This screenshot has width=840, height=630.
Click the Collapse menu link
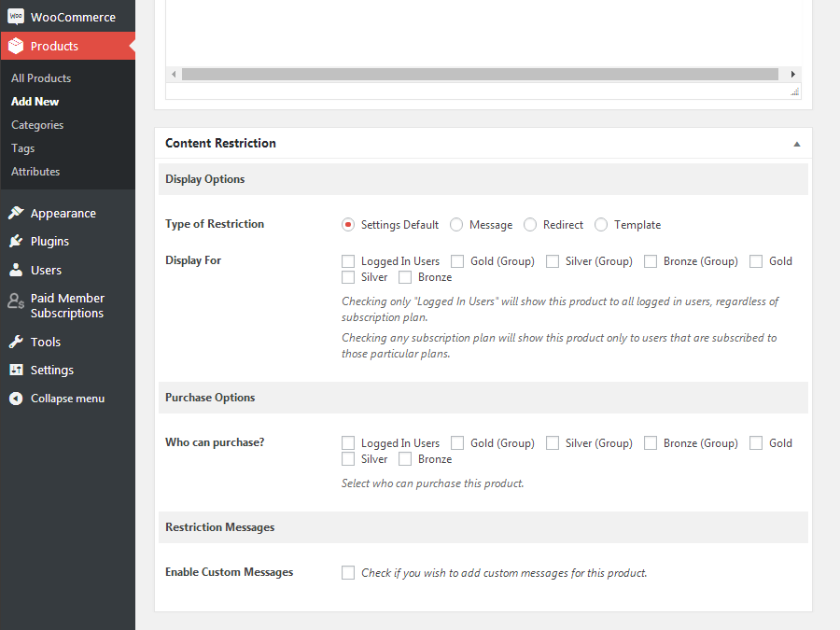67,398
